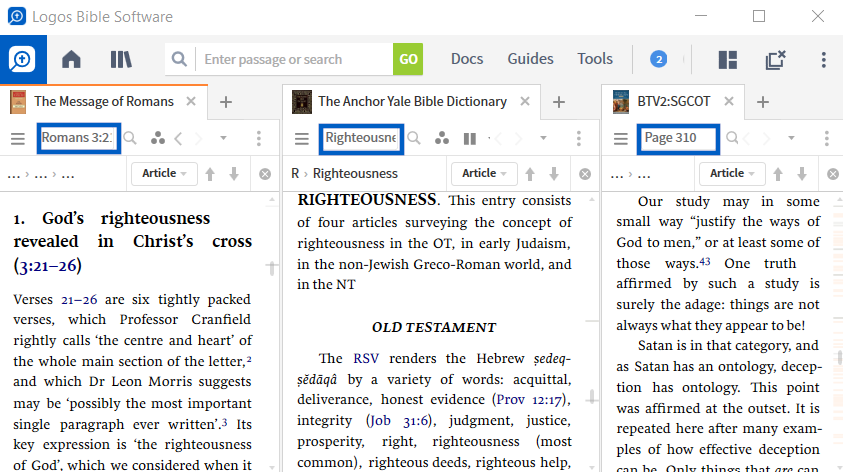Click the Page 310 reference box
843x472 pixels.
pos(678,138)
